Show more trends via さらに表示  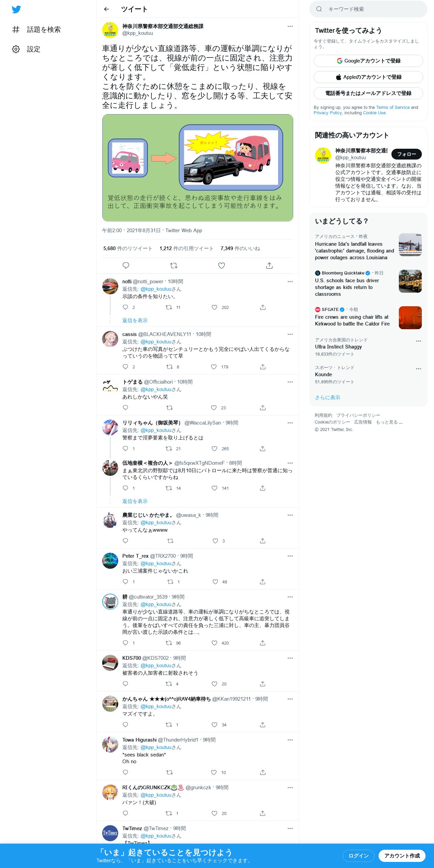[x=328, y=397]
